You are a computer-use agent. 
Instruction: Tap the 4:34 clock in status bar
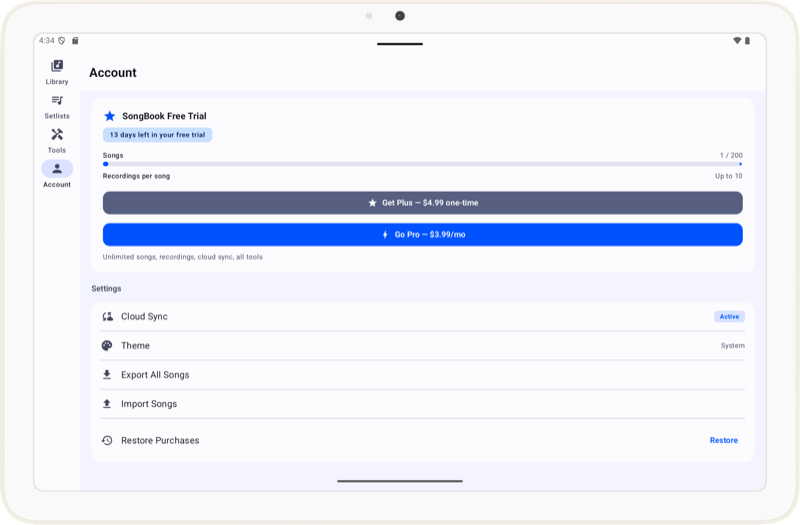point(46,40)
